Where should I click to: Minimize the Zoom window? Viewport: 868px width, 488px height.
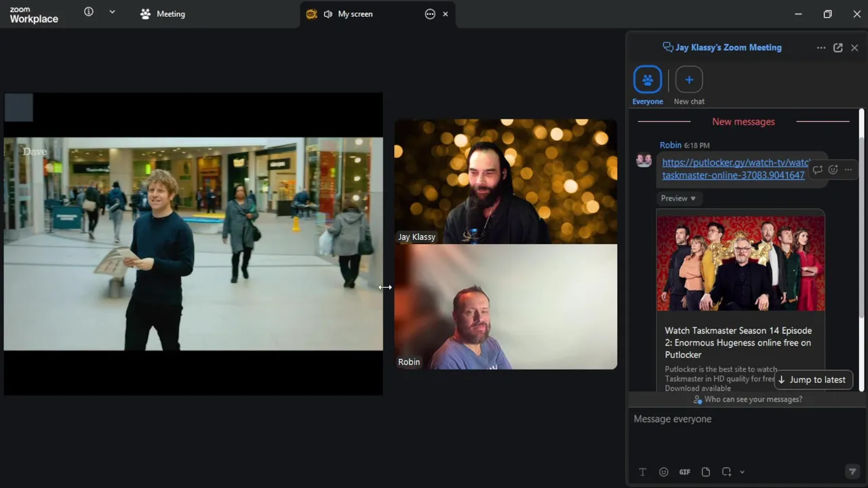[x=798, y=14]
